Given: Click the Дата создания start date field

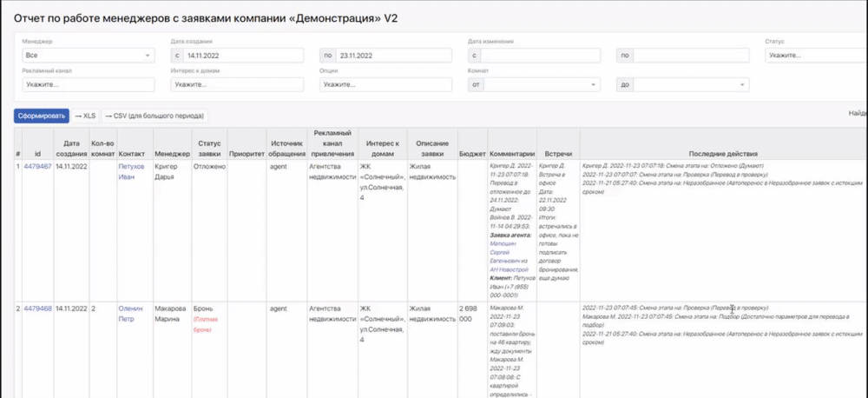Looking at the screenshot, I should [x=243, y=56].
